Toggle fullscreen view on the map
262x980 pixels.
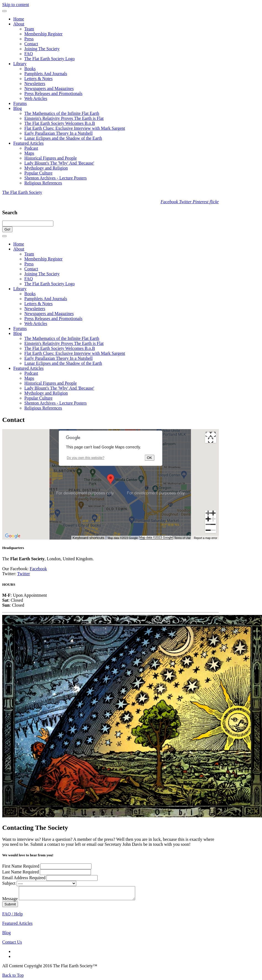(210, 437)
